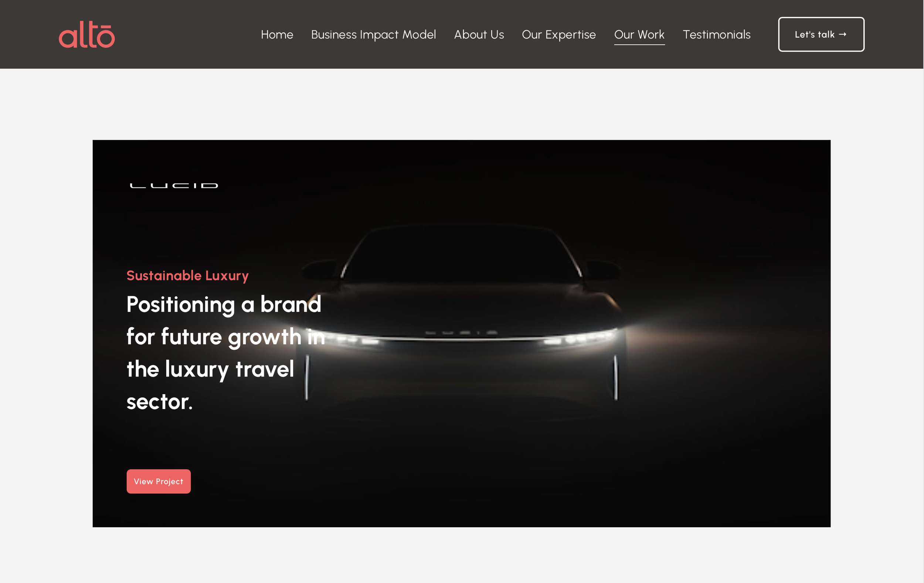The image size is (924, 583).
Task: Go to the Home page
Action: pos(277,34)
